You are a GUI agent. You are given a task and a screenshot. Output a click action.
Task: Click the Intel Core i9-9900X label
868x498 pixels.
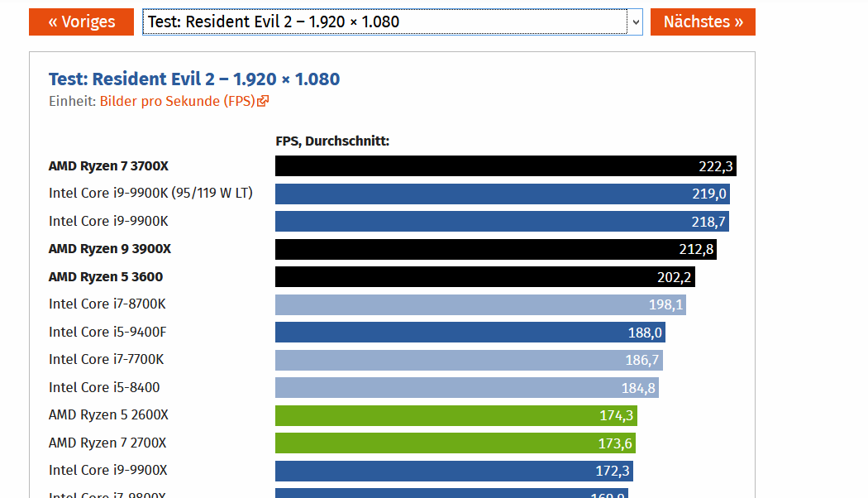tap(108, 471)
